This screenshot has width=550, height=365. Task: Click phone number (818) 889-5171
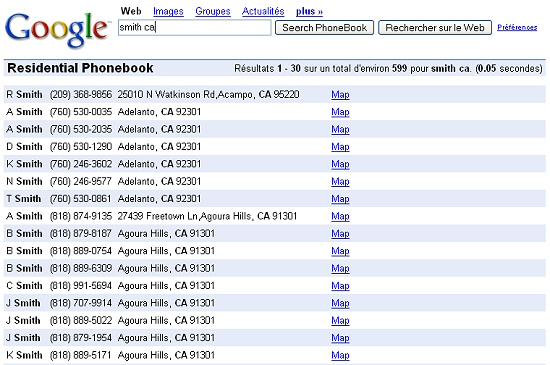click(81, 355)
